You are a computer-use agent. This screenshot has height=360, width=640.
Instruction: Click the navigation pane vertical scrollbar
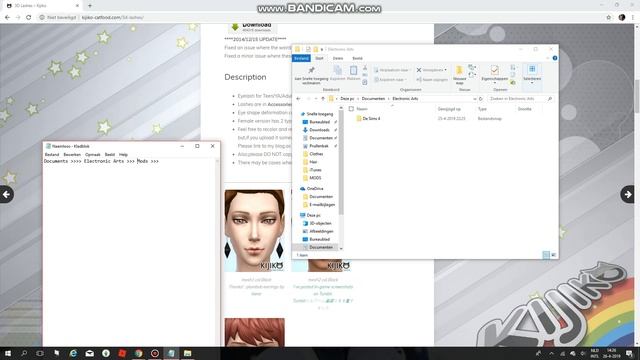(341, 161)
